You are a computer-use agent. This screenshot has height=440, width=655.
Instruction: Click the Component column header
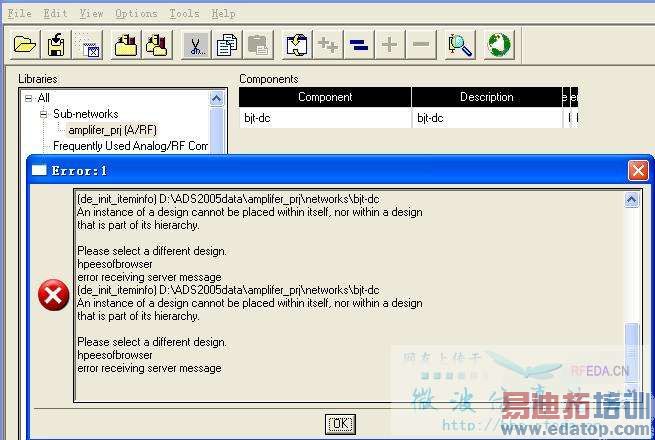(x=325, y=97)
